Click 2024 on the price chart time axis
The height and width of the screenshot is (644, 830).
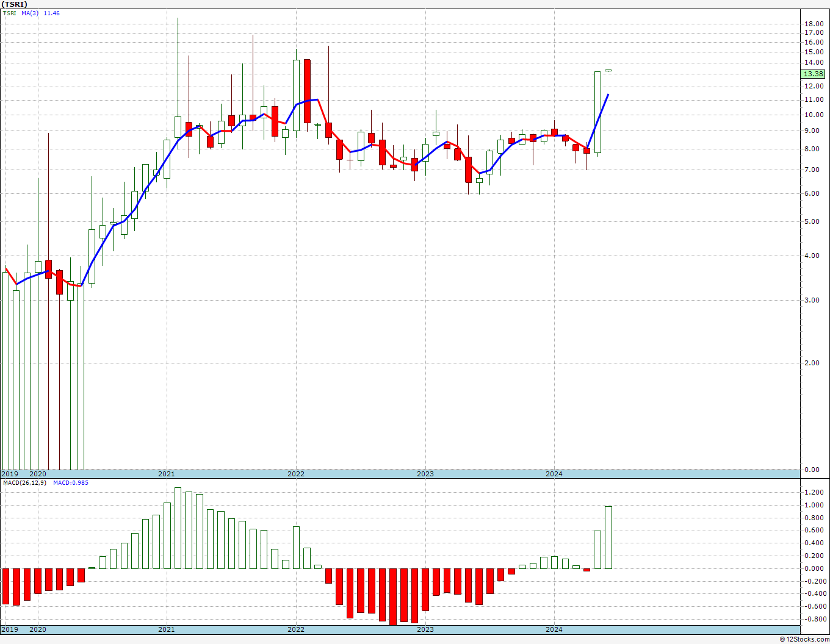pos(554,474)
